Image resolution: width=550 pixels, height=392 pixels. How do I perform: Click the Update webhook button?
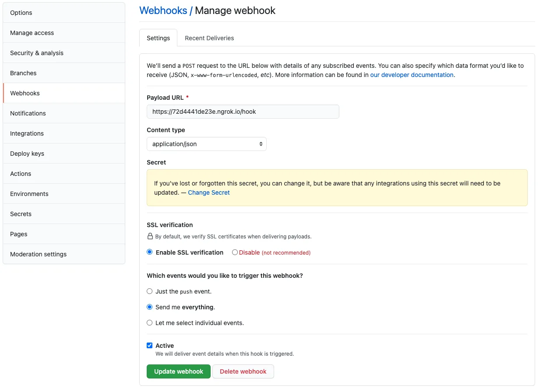tap(179, 371)
